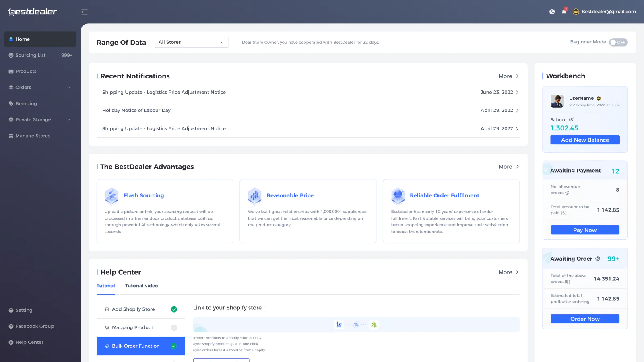Click the Home house icon in sidebar

11,39
